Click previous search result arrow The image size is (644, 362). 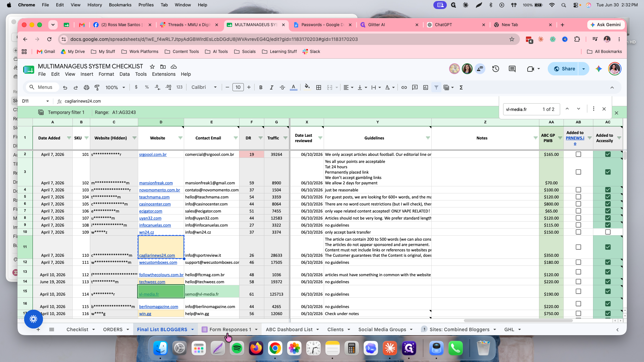pyautogui.click(x=567, y=109)
